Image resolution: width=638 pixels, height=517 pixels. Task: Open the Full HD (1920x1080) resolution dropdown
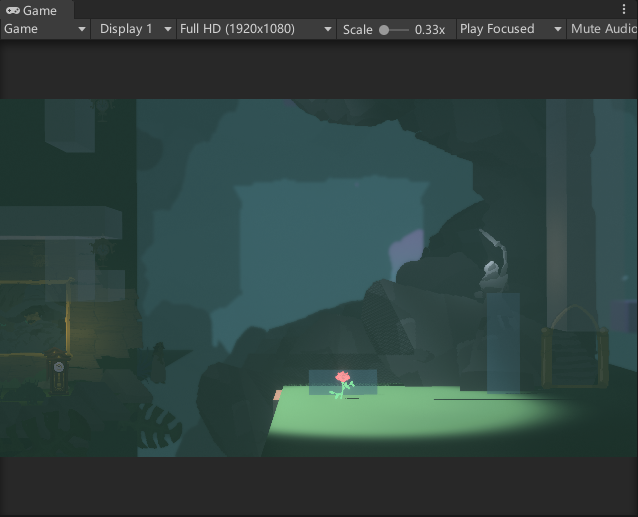[x=256, y=29]
